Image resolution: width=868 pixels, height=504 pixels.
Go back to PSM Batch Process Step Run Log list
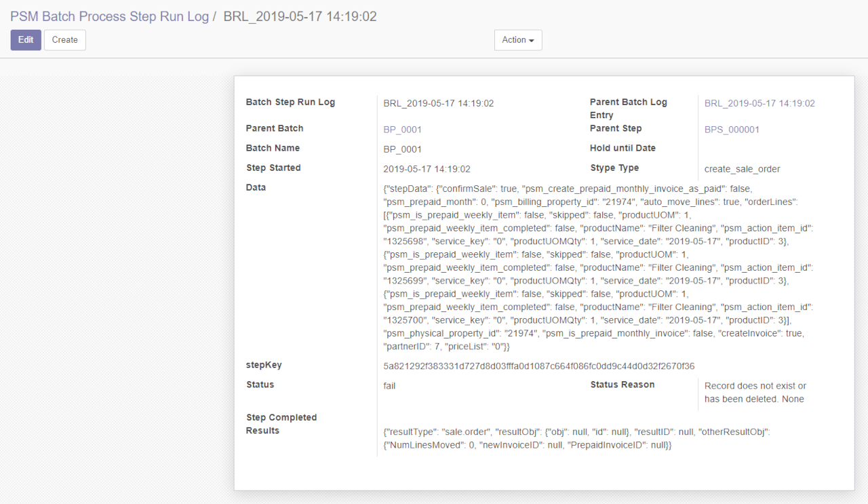point(109,17)
